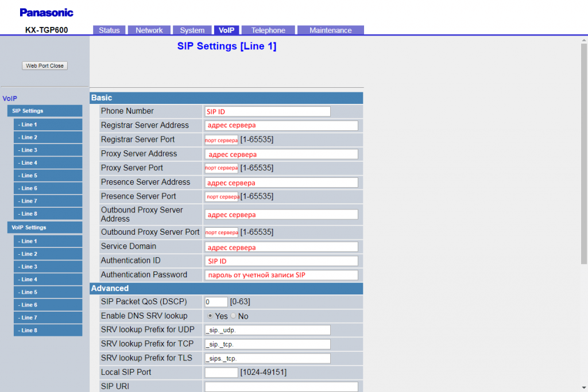The width and height of the screenshot is (588, 392).
Task: Click the page vertical scrollbar thumb
Action: [x=584, y=154]
